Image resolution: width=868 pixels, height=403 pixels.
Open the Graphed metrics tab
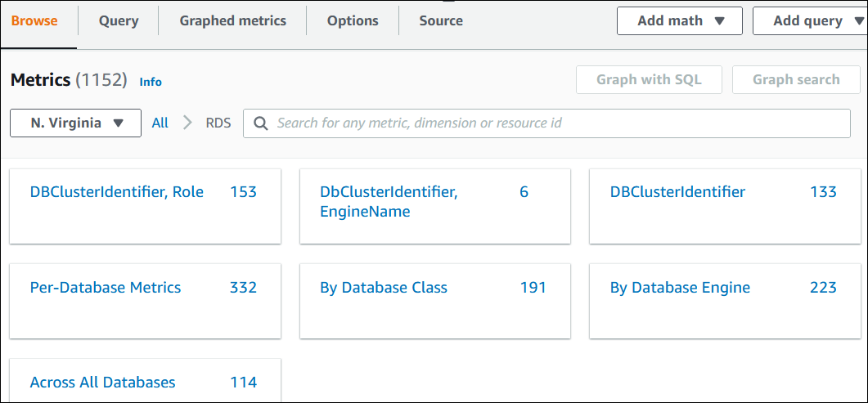tap(232, 21)
